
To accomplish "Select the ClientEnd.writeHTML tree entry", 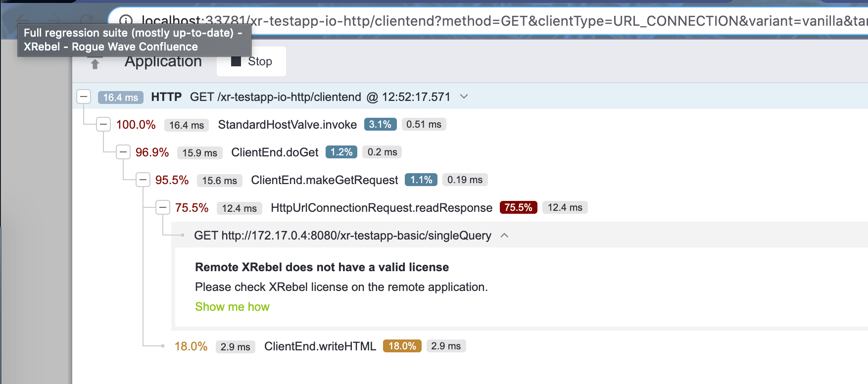I will coord(320,346).
